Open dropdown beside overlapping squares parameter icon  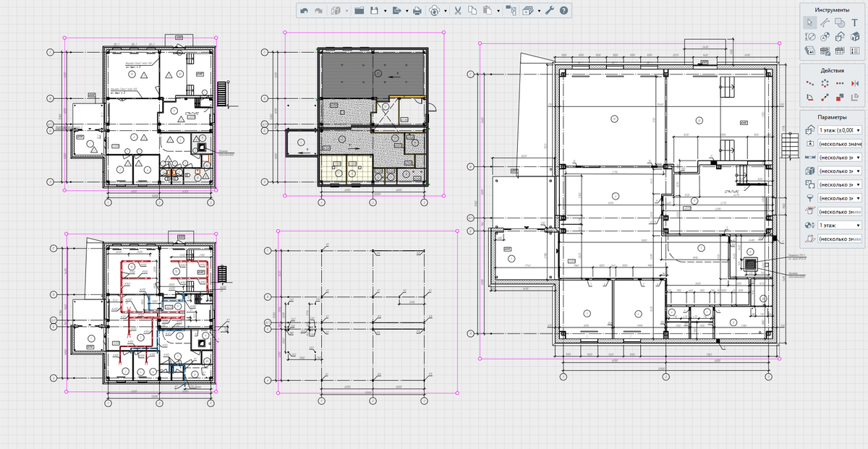click(839, 184)
